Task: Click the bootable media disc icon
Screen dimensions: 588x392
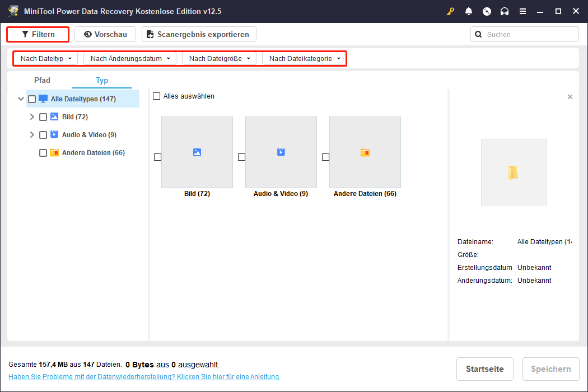Action: click(x=487, y=11)
